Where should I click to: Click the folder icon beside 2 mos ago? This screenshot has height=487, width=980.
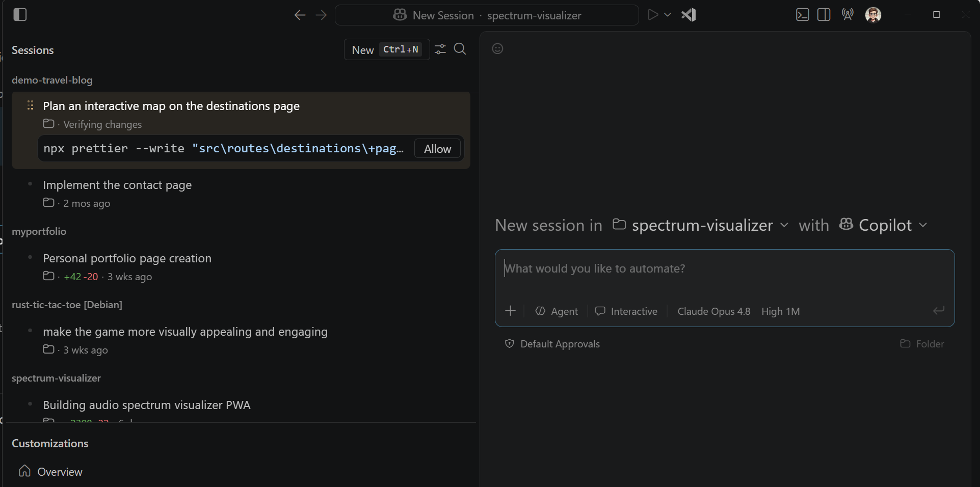pyautogui.click(x=48, y=202)
